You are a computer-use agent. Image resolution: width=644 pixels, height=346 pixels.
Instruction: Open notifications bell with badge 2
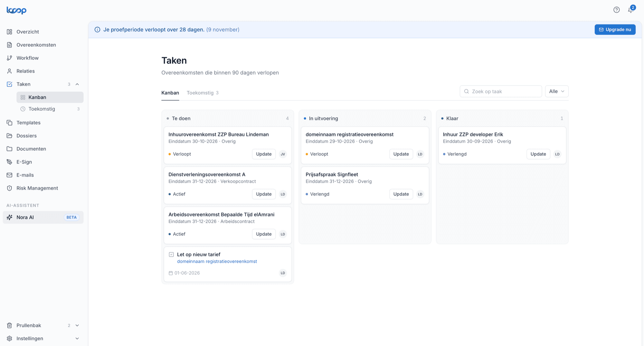[x=631, y=10]
